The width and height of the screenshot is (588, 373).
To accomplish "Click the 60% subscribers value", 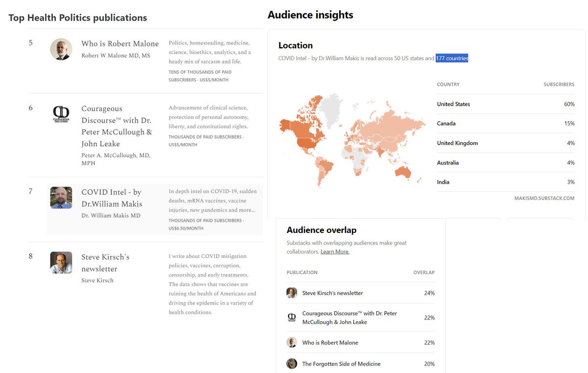I will (569, 104).
